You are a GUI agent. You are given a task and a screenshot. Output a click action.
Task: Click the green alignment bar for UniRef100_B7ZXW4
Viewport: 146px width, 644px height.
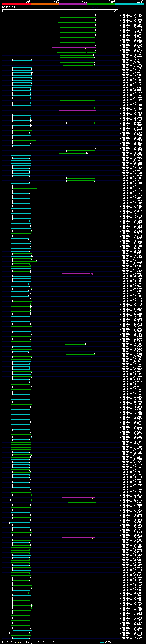(80, 354)
